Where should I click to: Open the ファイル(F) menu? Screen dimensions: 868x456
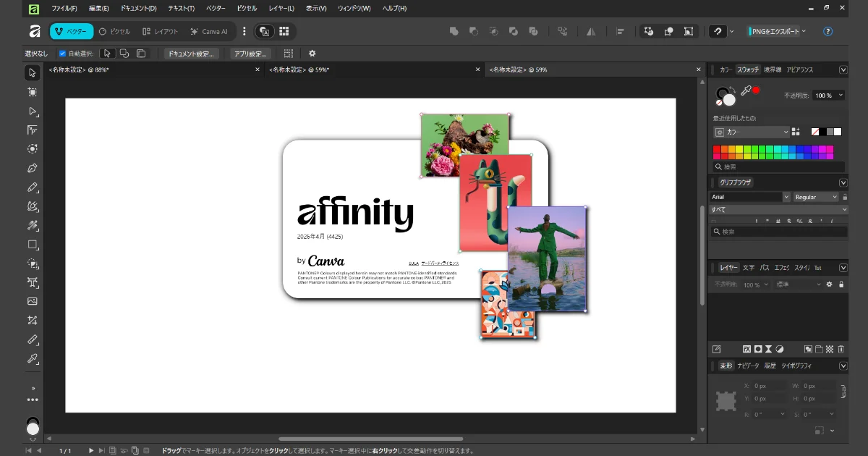[64, 8]
